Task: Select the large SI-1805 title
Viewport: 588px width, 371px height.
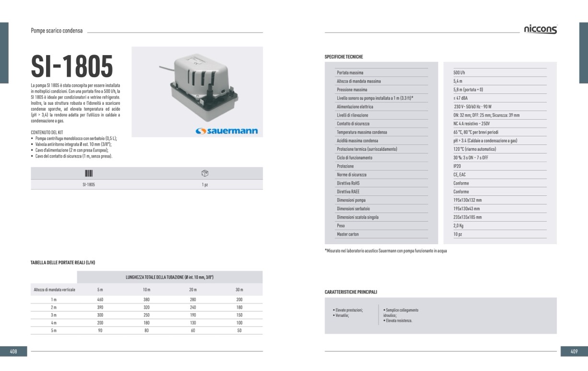Action: click(x=72, y=66)
